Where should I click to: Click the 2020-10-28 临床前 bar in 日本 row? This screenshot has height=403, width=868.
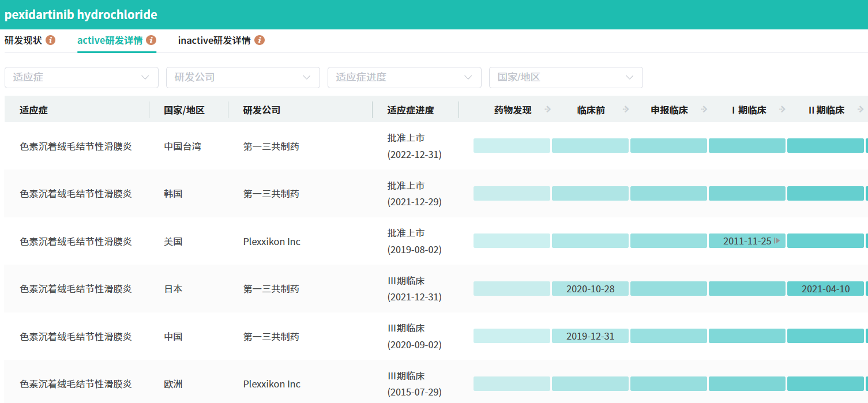pos(590,289)
